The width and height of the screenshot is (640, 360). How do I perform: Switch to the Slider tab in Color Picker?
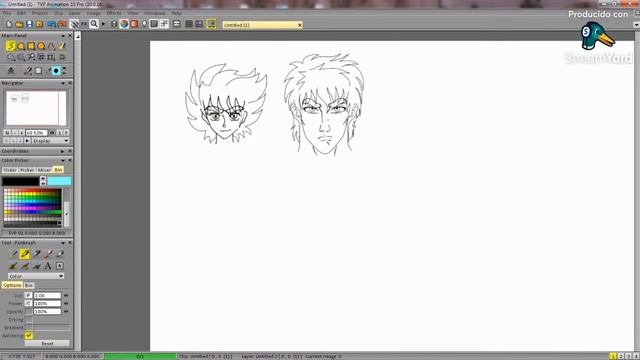(10, 170)
